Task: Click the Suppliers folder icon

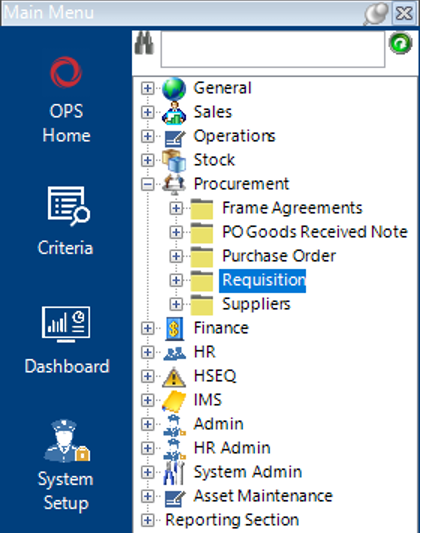Action: 202,304
